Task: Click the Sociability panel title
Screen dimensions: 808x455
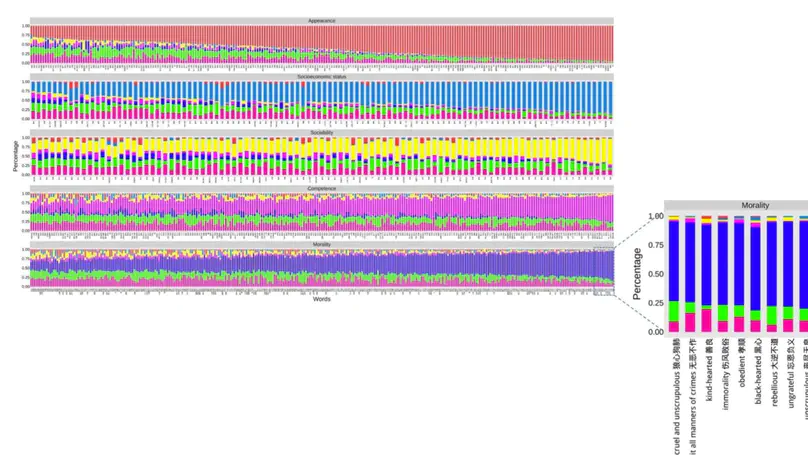Action: click(321, 132)
